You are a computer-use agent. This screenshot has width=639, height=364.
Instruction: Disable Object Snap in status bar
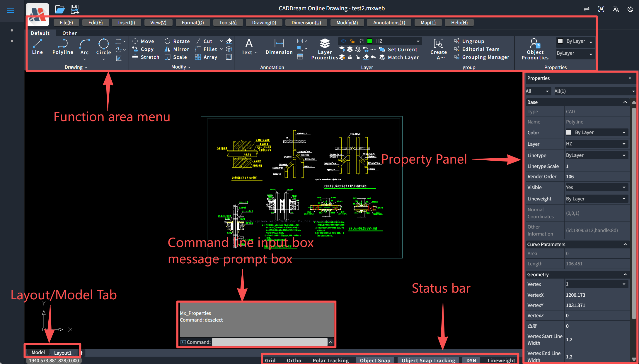click(x=375, y=360)
